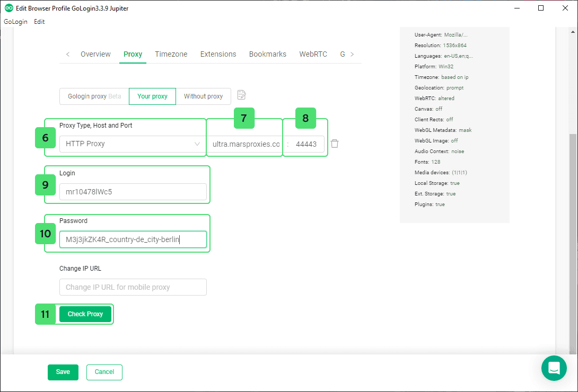The width and height of the screenshot is (578, 392).
Task: Switch to the Overview tab
Action: (95, 54)
